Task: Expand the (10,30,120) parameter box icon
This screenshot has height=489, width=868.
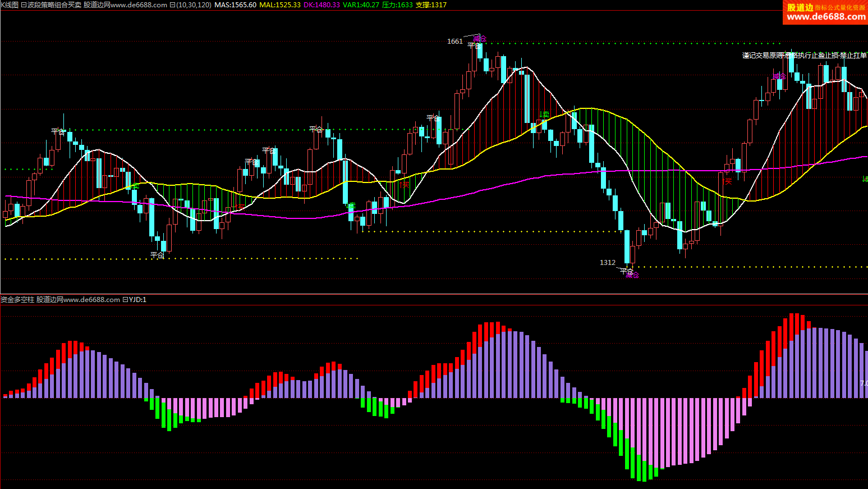Action: [172, 5]
